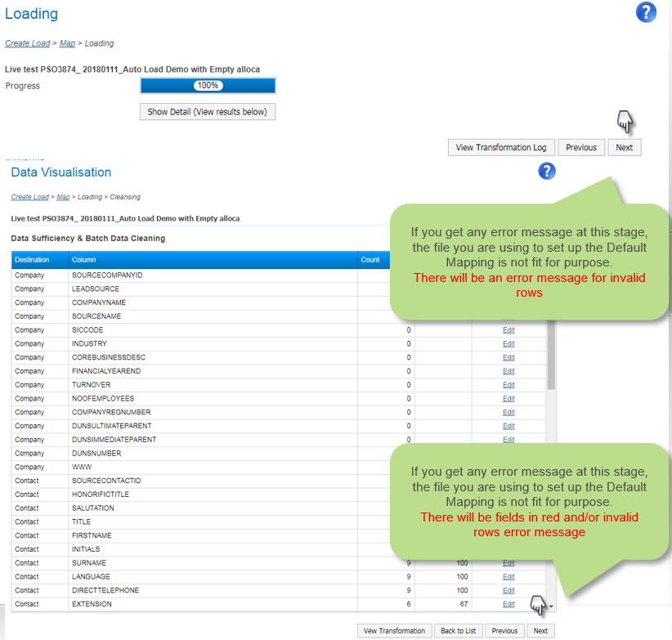Image resolution: width=672 pixels, height=640 pixels.
Task: Open Create Load breadcrumb under Data Visualisation
Action: click(x=30, y=197)
